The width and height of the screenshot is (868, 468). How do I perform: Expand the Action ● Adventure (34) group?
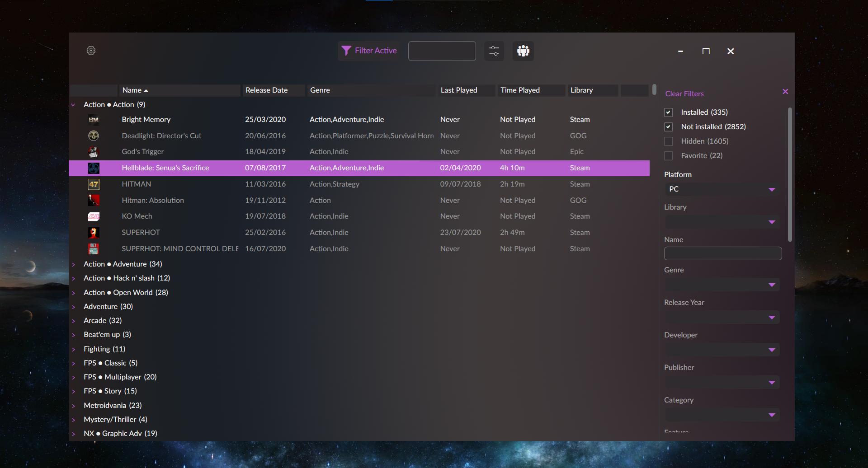(73, 264)
